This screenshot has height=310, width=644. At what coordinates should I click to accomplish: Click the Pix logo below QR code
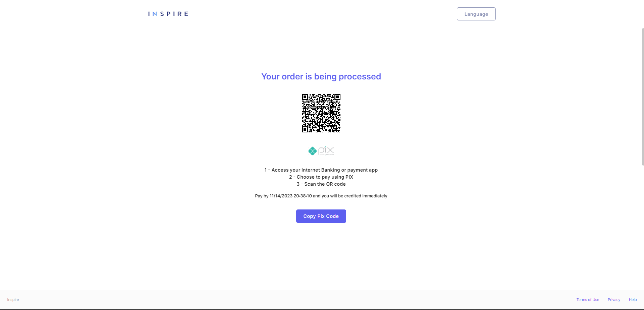321,151
